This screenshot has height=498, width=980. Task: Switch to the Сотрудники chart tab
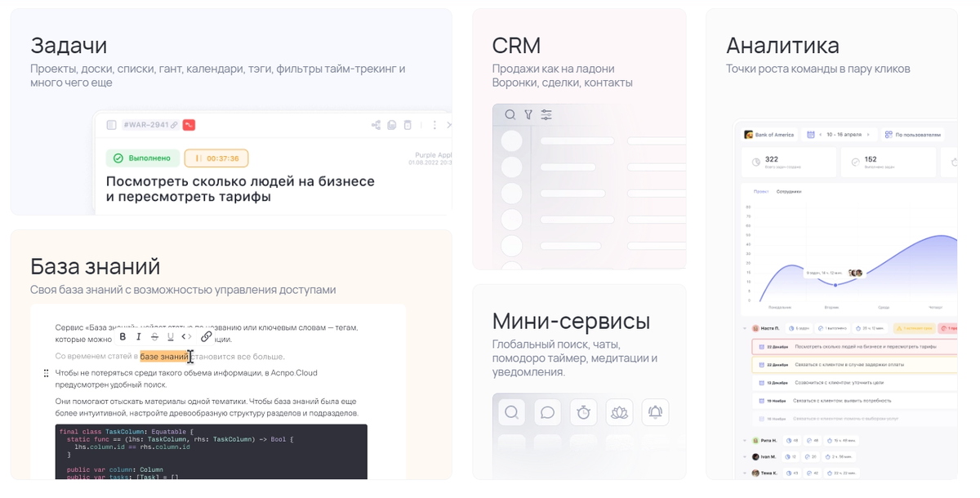tap(788, 192)
